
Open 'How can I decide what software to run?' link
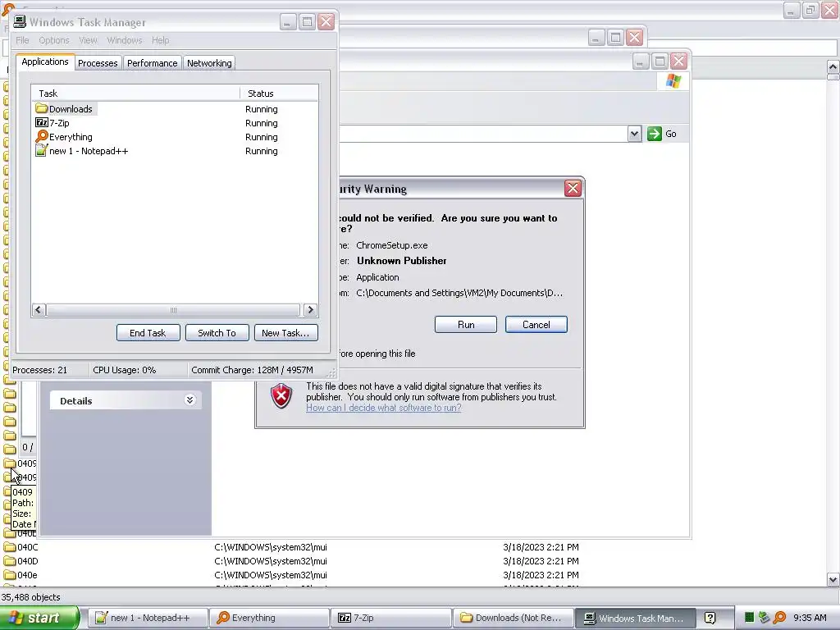tap(384, 408)
